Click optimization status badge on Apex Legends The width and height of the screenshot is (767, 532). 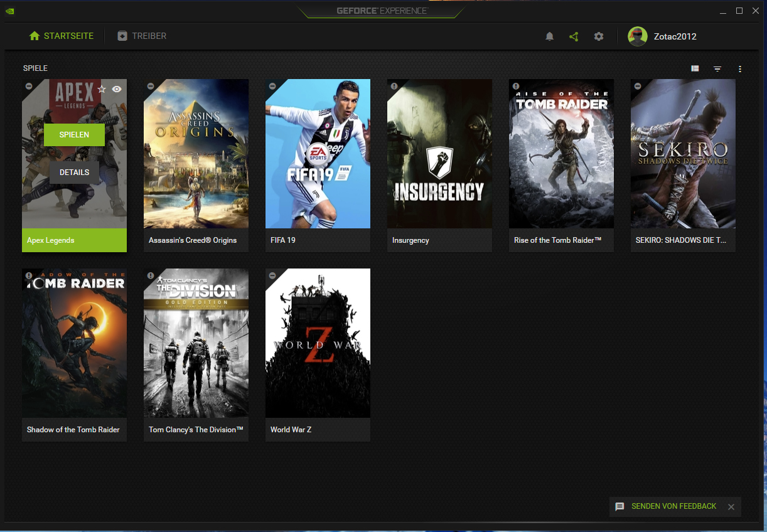click(x=29, y=86)
